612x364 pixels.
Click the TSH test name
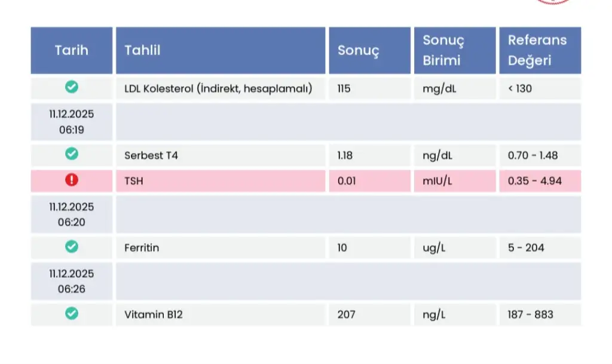[x=134, y=181]
